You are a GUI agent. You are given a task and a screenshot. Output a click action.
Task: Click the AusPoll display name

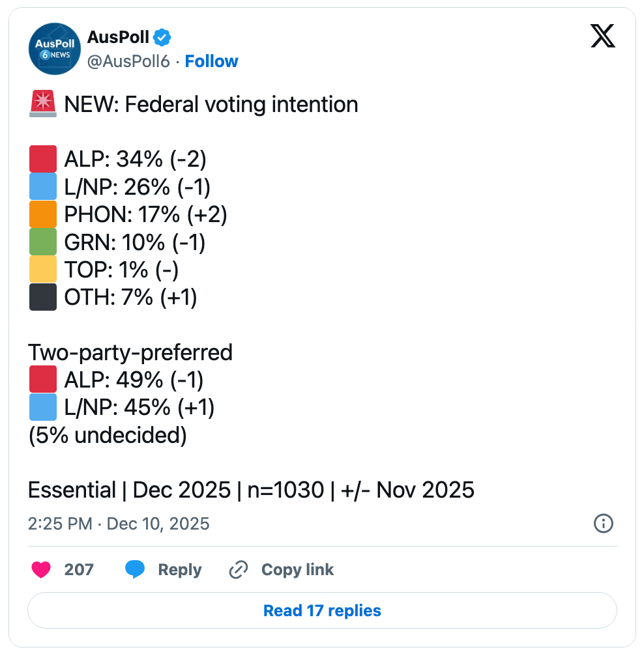point(118,37)
